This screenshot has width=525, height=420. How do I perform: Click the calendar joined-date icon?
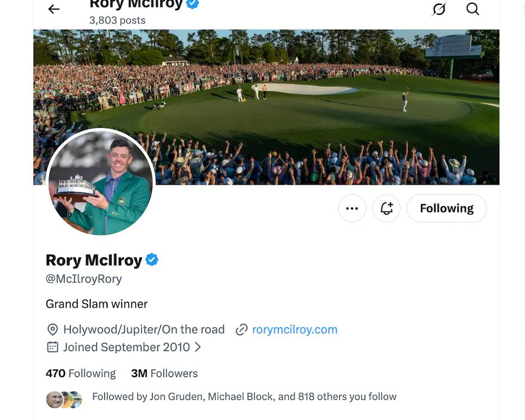[x=53, y=347]
